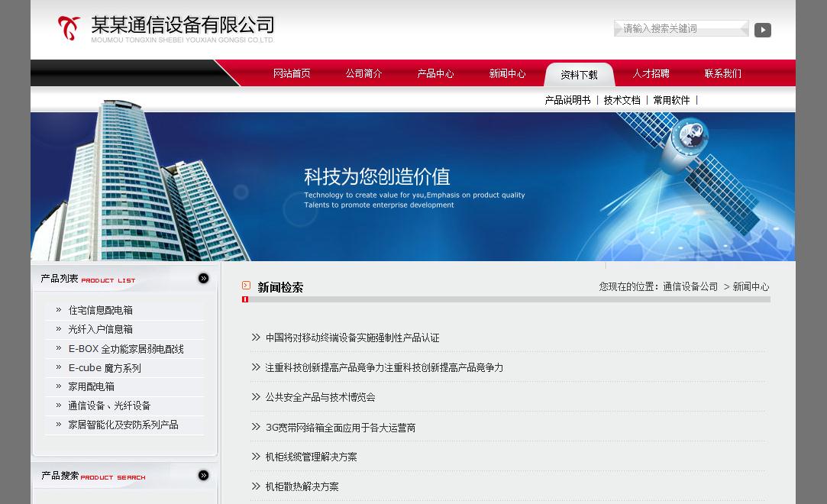Click the red marker icon beside 新闻检索 heading
The height and width of the screenshot is (504, 827).
pyautogui.click(x=246, y=285)
